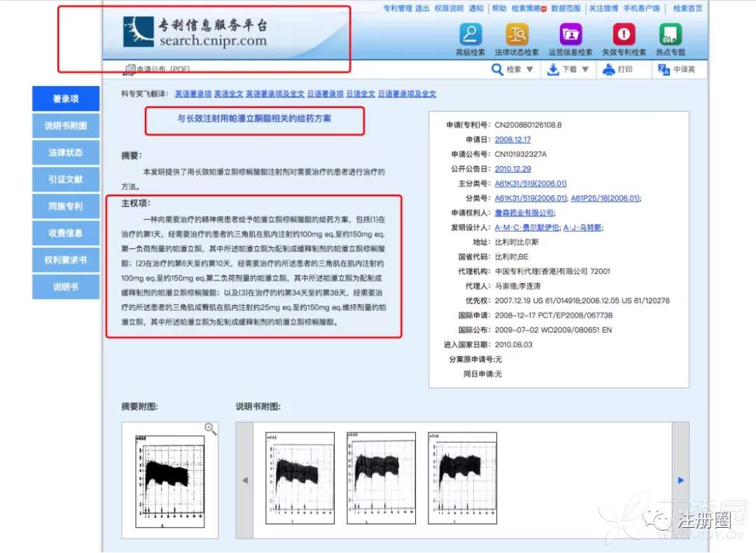
Task: Open 高级检索 advanced search icon
Action: tap(470, 34)
